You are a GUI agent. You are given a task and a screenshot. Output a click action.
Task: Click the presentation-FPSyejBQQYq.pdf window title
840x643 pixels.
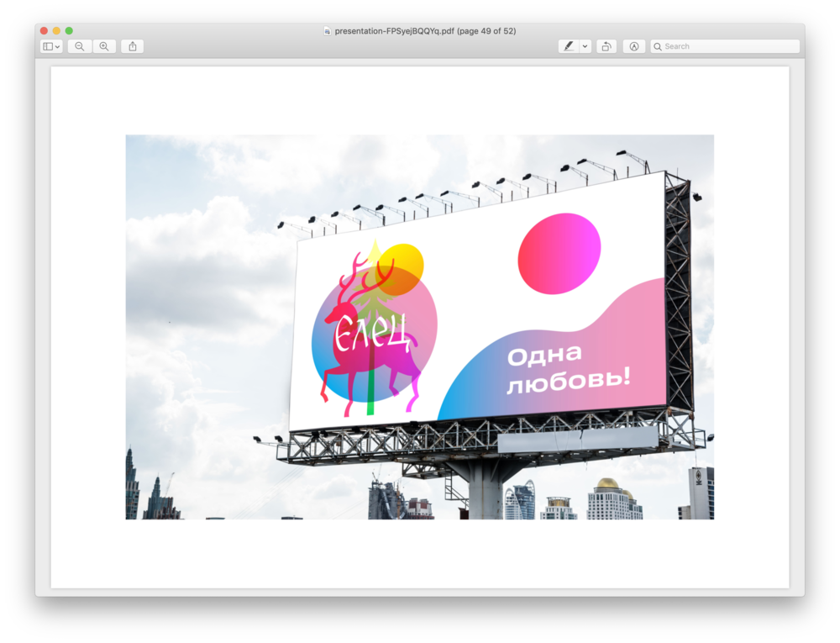point(425,31)
